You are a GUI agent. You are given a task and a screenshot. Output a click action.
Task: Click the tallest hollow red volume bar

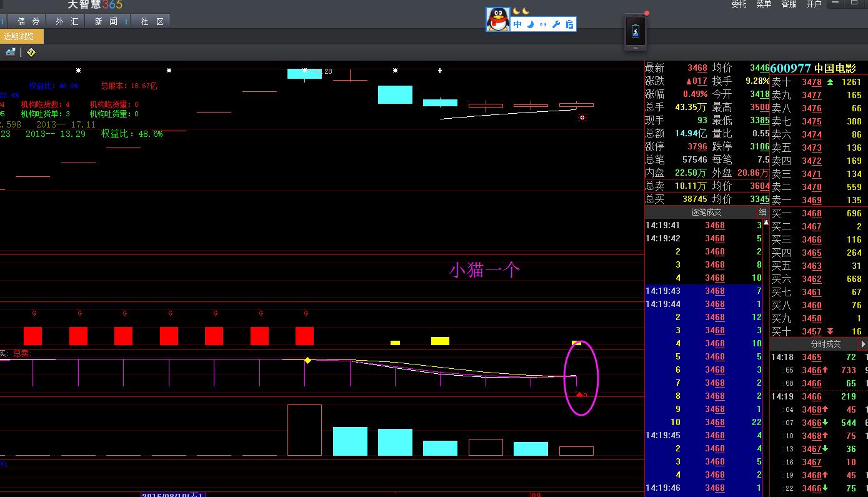click(304, 430)
